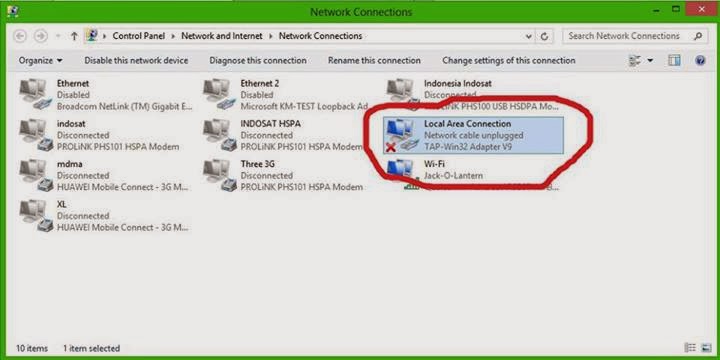Open the view options dropdown arrow
The height and width of the screenshot is (360, 720).
pos(650,61)
